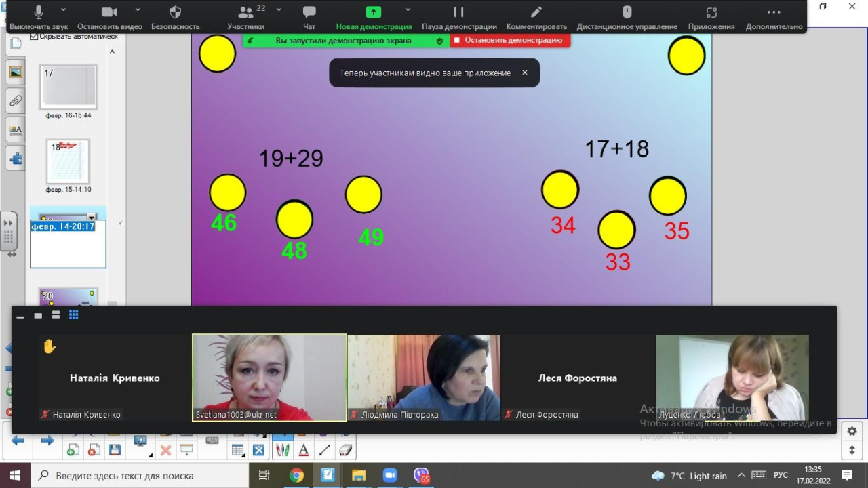Expand video options arrow beside camera
The width and height of the screenshot is (868, 488).
[138, 10]
